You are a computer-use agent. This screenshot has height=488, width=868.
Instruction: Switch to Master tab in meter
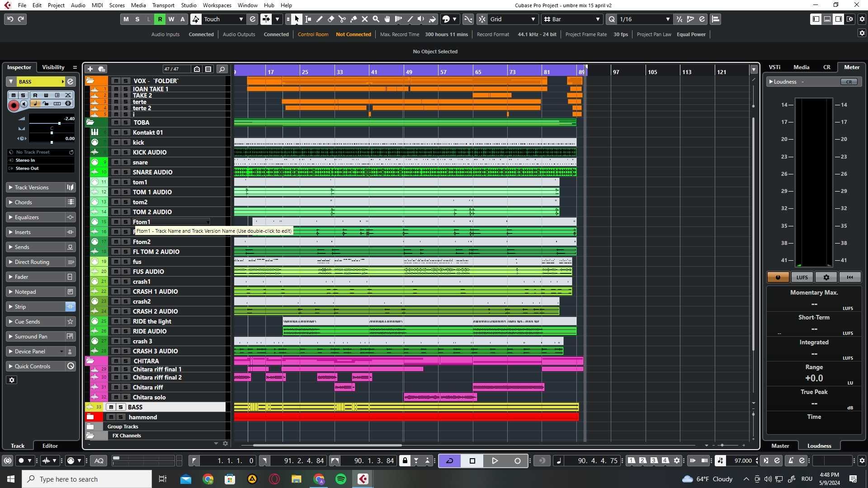point(780,446)
